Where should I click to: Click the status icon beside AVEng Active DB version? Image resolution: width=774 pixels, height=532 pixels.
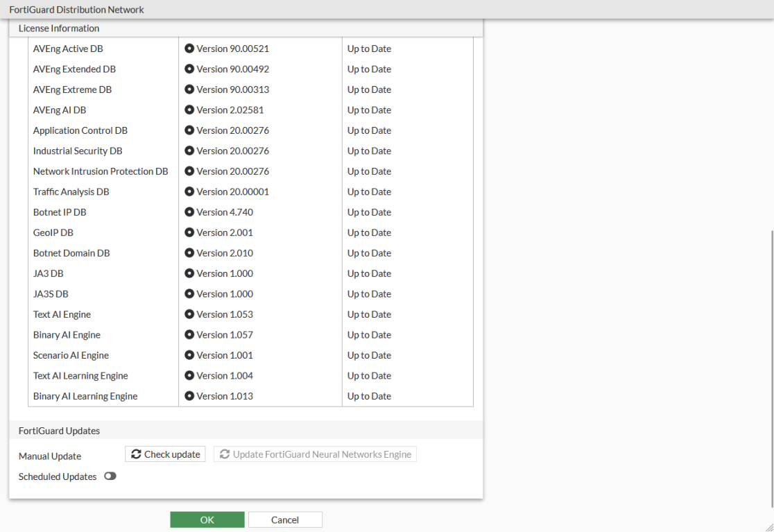tap(189, 49)
